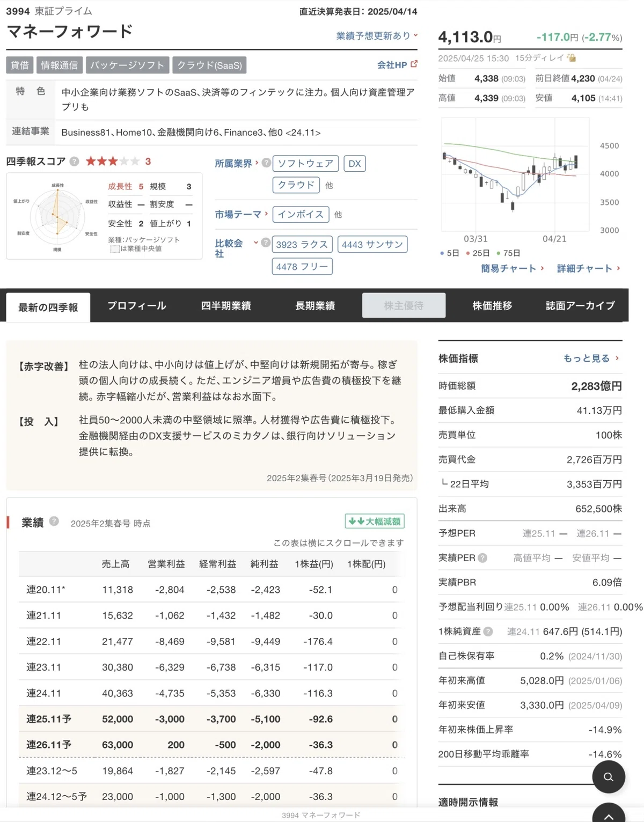Open comparison company 4478 フリー
Screen dimensions: 644x822
click(302, 266)
